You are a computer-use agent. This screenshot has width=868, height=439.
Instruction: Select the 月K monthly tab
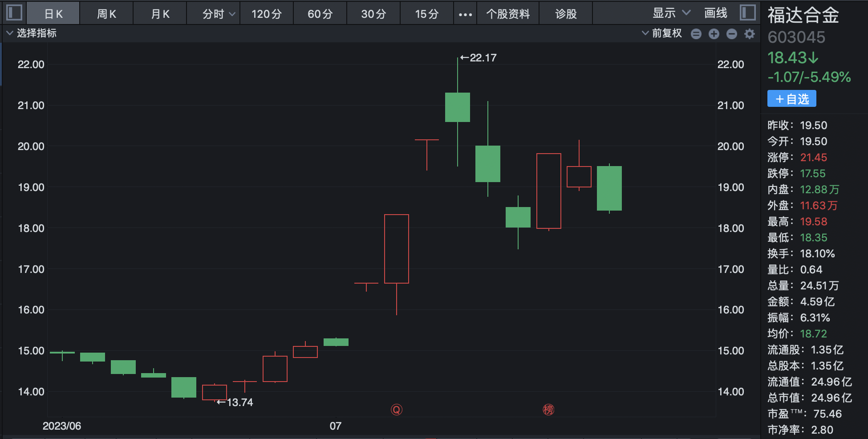pyautogui.click(x=160, y=14)
